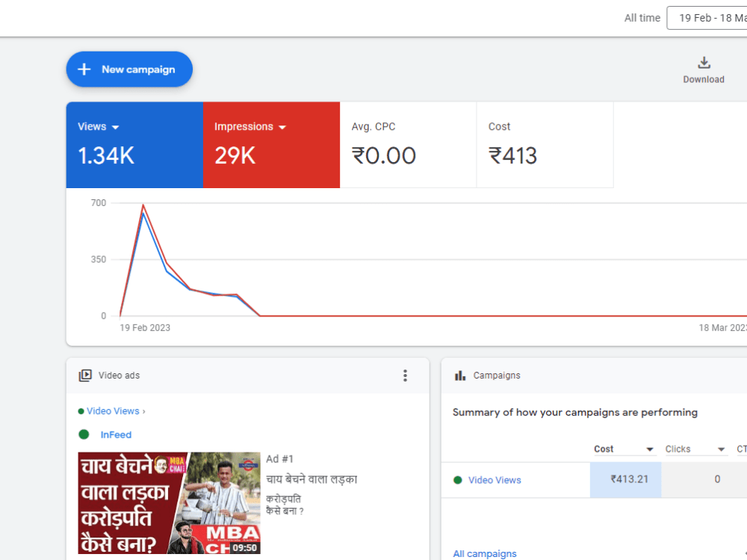This screenshot has height=560, width=747.
Task: Select the Cost metric card
Action: coord(545,145)
